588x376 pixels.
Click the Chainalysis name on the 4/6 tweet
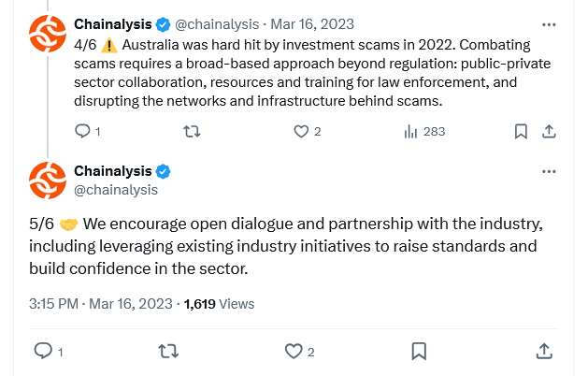click(113, 24)
